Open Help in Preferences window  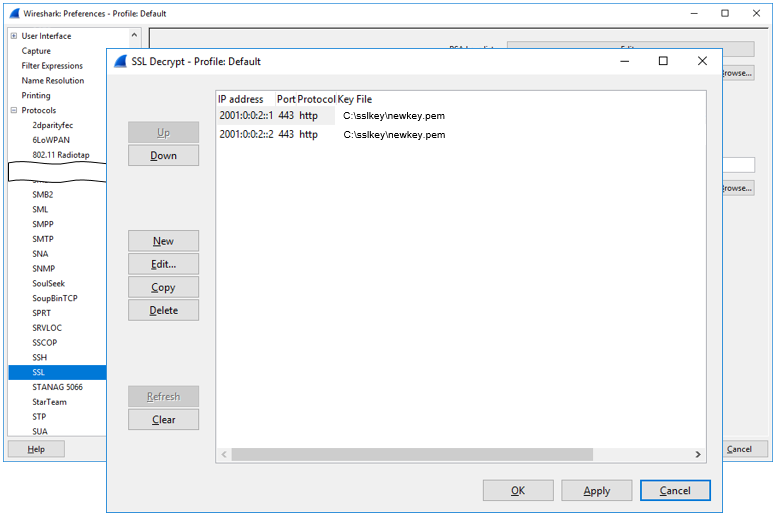point(36,449)
